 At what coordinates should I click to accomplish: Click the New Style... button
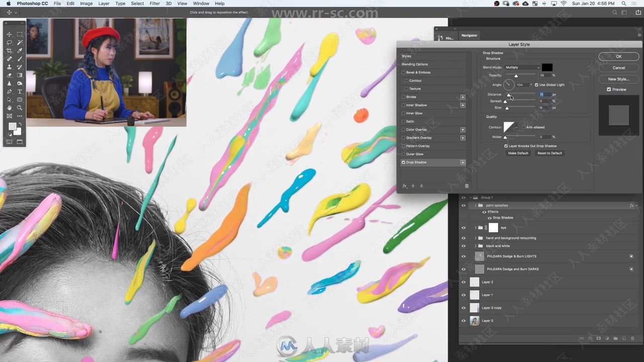[619, 79]
